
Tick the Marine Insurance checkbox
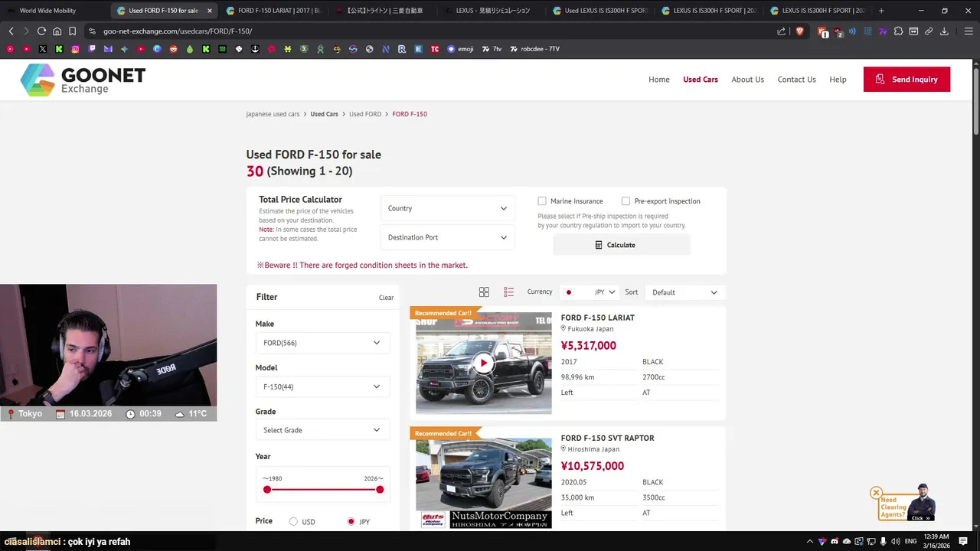click(x=542, y=201)
